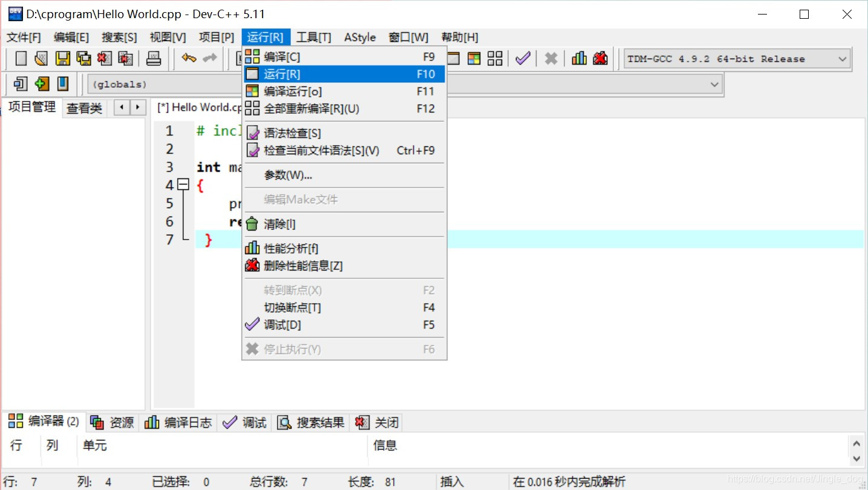The width and height of the screenshot is (868, 490).
Task: Expand the function list dropdown arrow at right
Action: pyautogui.click(x=715, y=84)
